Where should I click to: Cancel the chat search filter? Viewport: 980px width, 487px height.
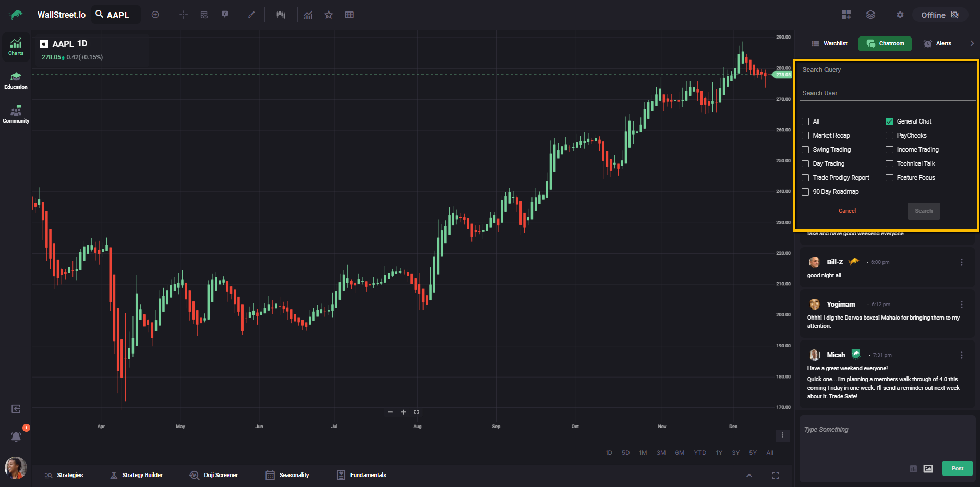click(847, 211)
